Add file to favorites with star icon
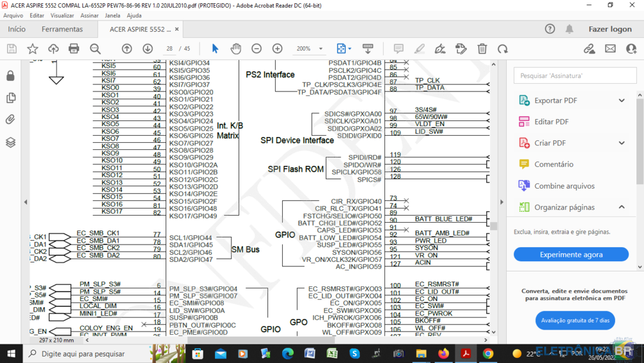The height and width of the screenshot is (363, 644). tap(32, 49)
